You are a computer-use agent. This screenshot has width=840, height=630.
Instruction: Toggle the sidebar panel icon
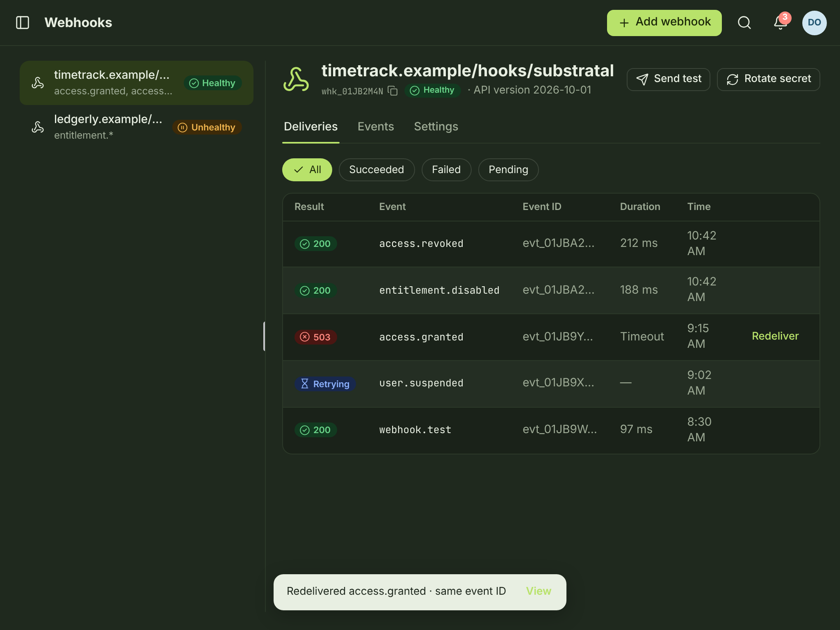click(x=23, y=23)
